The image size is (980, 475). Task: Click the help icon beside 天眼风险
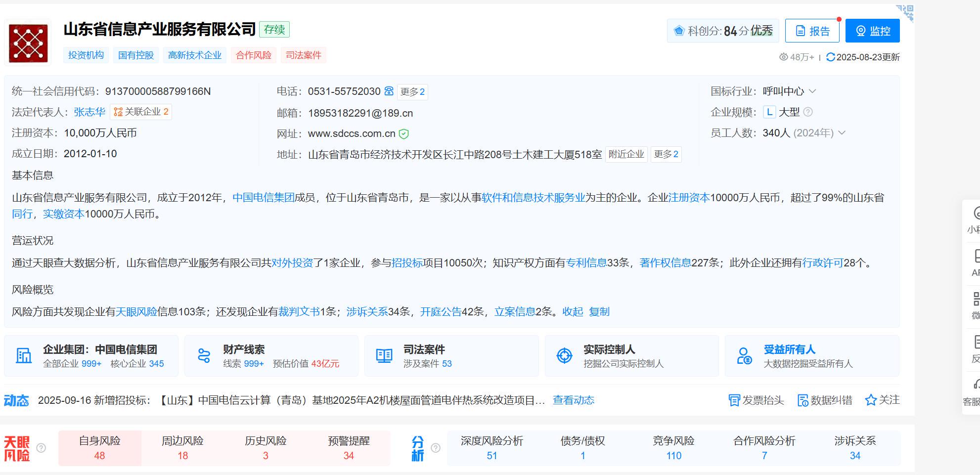pos(42,448)
